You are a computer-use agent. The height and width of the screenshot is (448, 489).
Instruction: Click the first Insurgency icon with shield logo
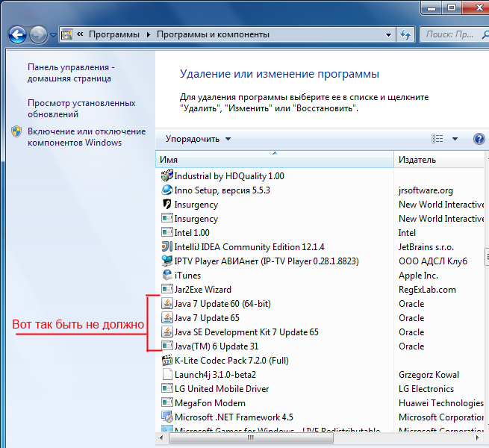pyautogui.click(x=166, y=204)
